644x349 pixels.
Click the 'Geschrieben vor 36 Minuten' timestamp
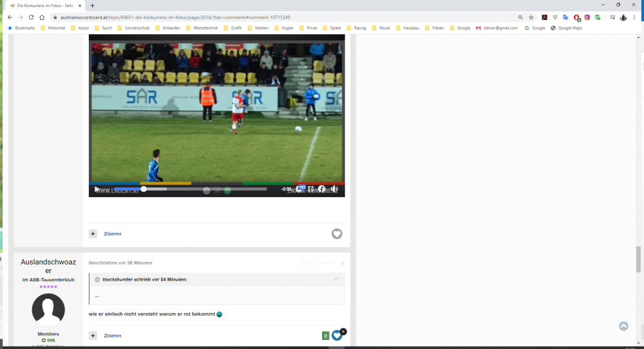point(120,263)
